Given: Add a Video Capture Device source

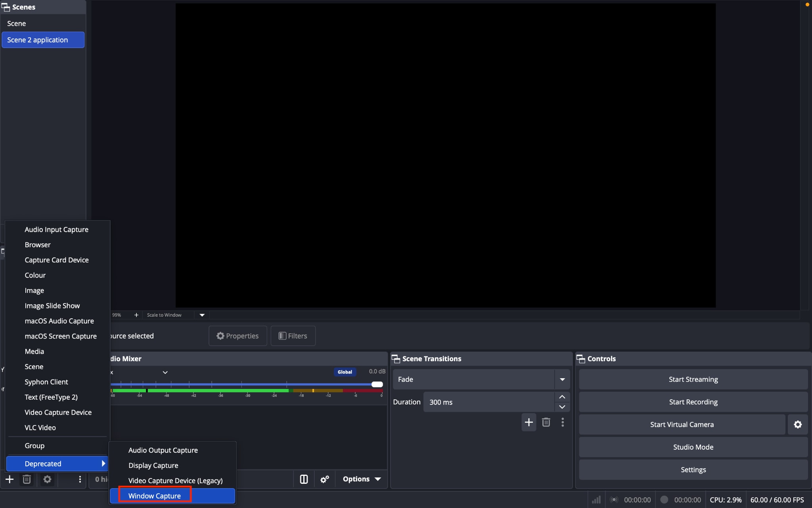Looking at the screenshot, I should coord(57,412).
